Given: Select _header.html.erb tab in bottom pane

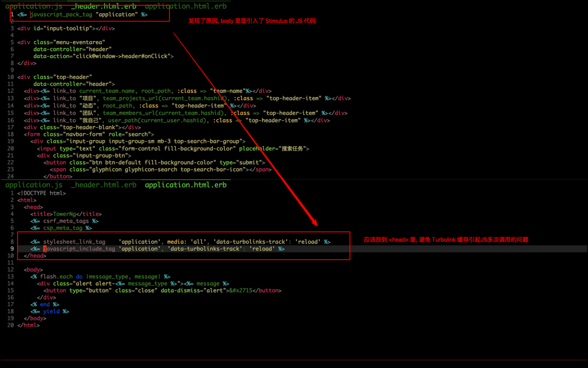Looking at the screenshot, I should coord(104,185).
